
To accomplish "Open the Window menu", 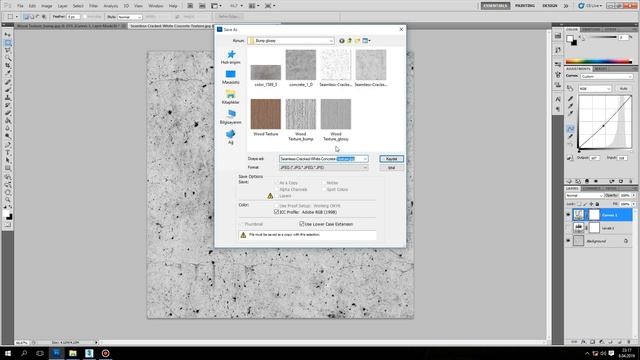I will click(x=156, y=6).
